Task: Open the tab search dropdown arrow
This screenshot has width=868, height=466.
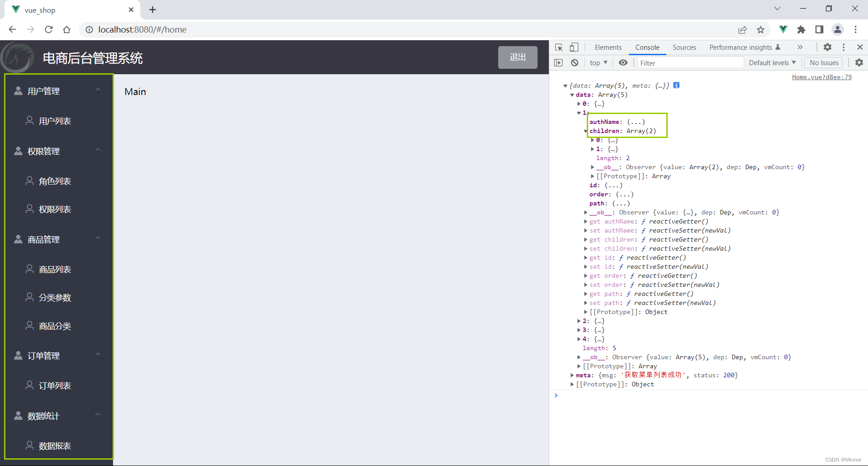Action: 777,9
